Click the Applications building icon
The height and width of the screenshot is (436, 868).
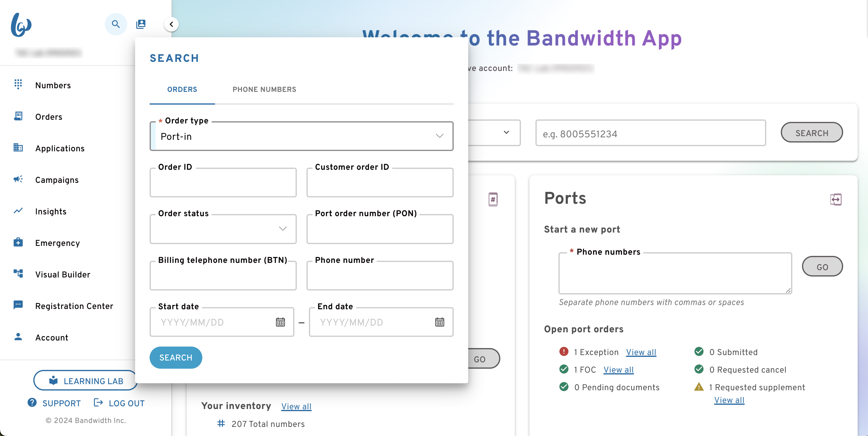(x=18, y=147)
